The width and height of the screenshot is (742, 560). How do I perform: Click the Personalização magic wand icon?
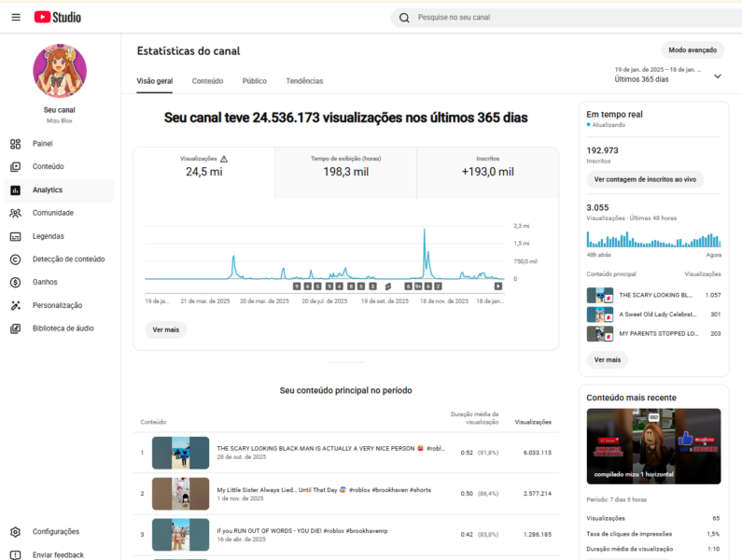(x=15, y=305)
